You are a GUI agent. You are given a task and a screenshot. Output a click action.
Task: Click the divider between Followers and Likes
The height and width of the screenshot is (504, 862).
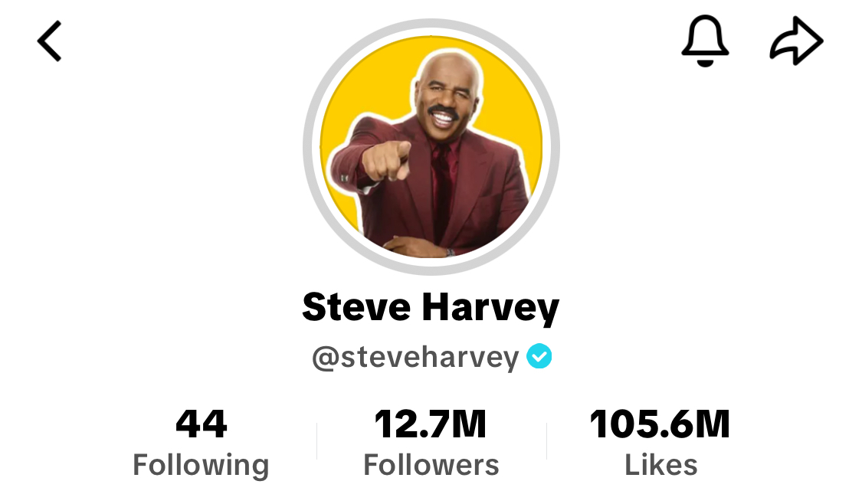(x=546, y=440)
